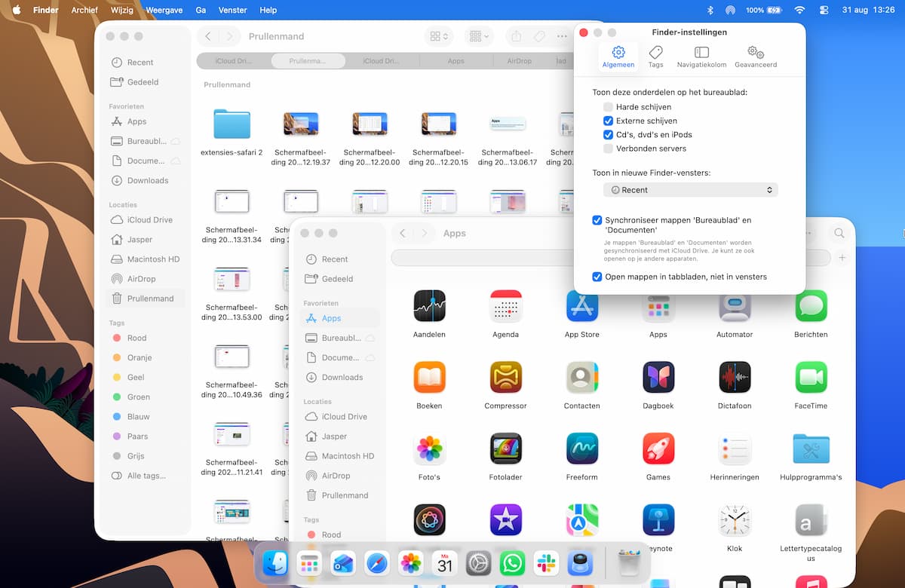Open the Games app icon
Screen dimensions: 905x588
pos(658,449)
